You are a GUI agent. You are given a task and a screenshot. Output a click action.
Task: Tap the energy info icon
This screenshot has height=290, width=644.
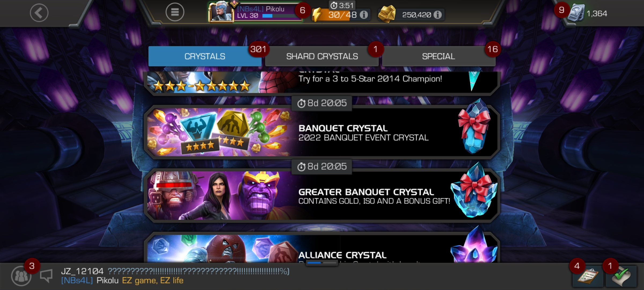coord(364,15)
